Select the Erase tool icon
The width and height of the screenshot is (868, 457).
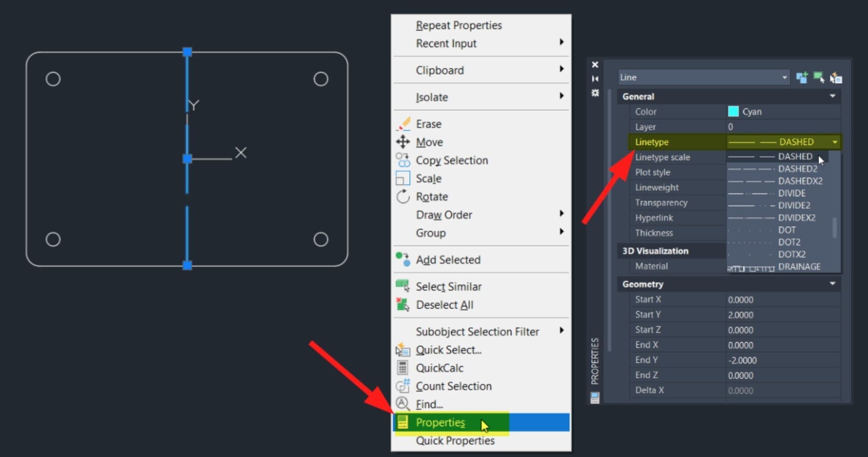click(x=404, y=123)
